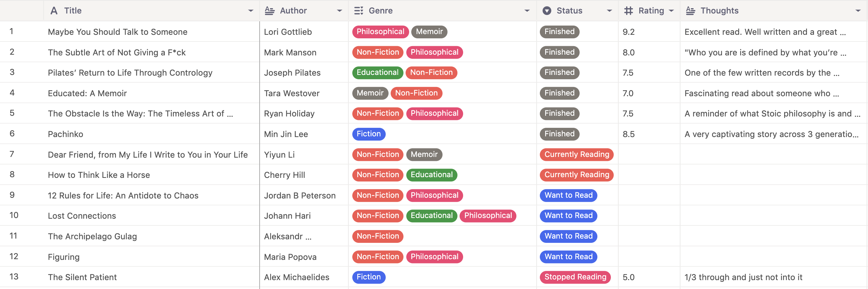Click truncated author 'Aleksandr ...'
Image resolution: width=868 pixels, height=289 pixels.
(x=288, y=236)
